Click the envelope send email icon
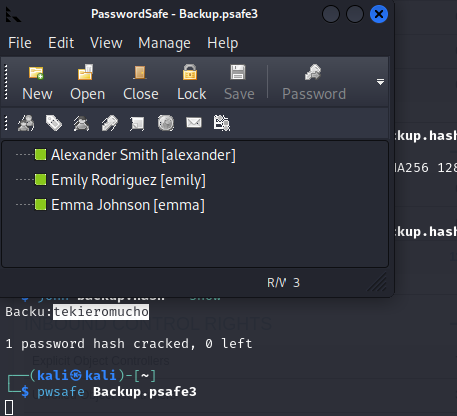The width and height of the screenshot is (457, 416). (194, 123)
